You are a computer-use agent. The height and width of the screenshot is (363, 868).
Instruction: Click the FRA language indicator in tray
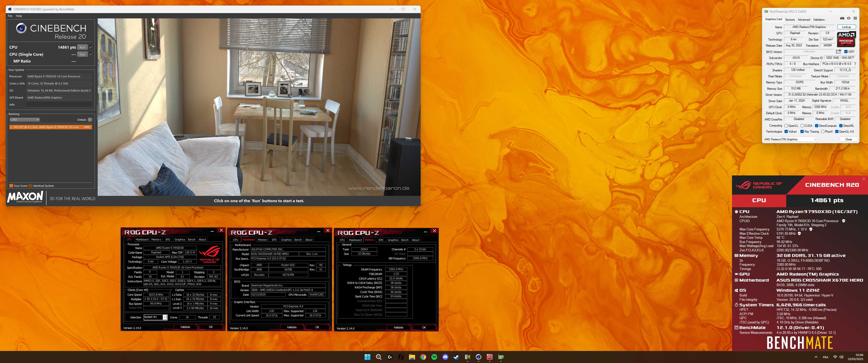(x=826, y=357)
